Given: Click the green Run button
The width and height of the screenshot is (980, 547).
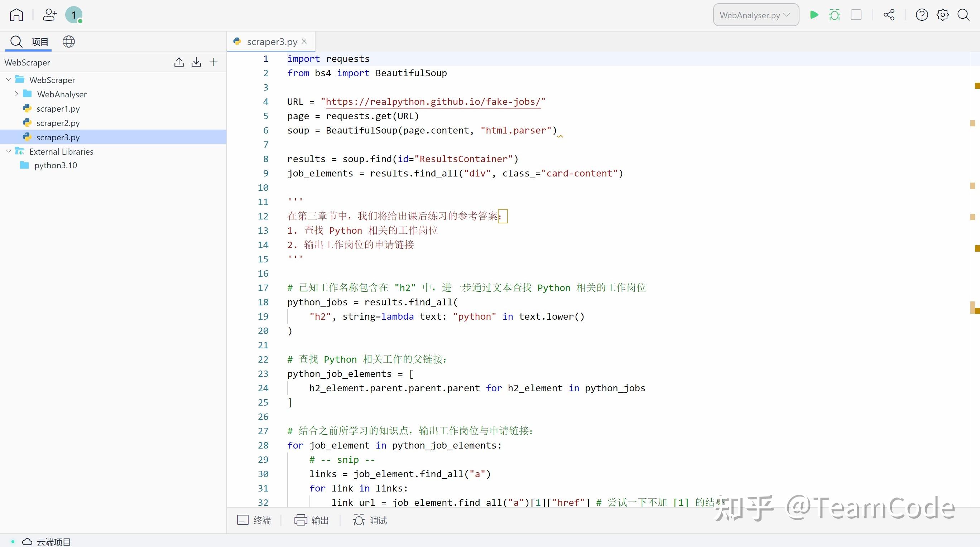Looking at the screenshot, I should pyautogui.click(x=814, y=15).
